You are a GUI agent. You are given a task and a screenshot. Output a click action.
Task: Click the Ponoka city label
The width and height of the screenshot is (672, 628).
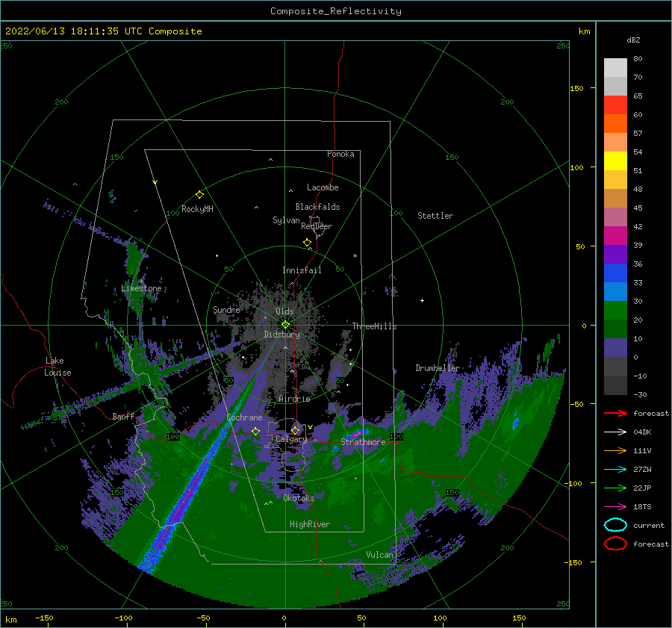340,154
